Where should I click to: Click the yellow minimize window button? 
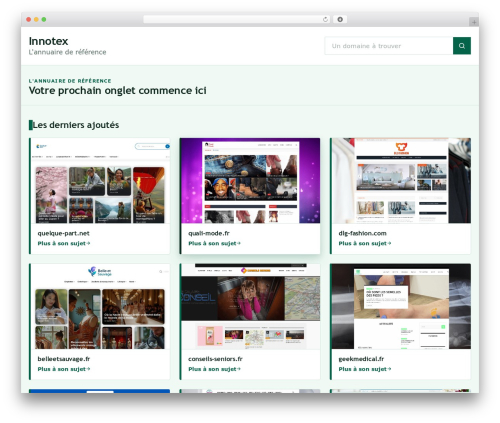coord(36,19)
